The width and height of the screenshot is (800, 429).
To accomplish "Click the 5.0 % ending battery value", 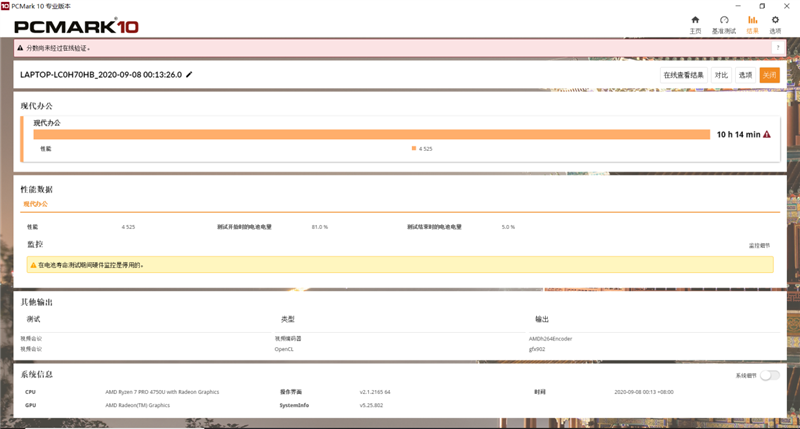I will pyautogui.click(x=508, y=227).
